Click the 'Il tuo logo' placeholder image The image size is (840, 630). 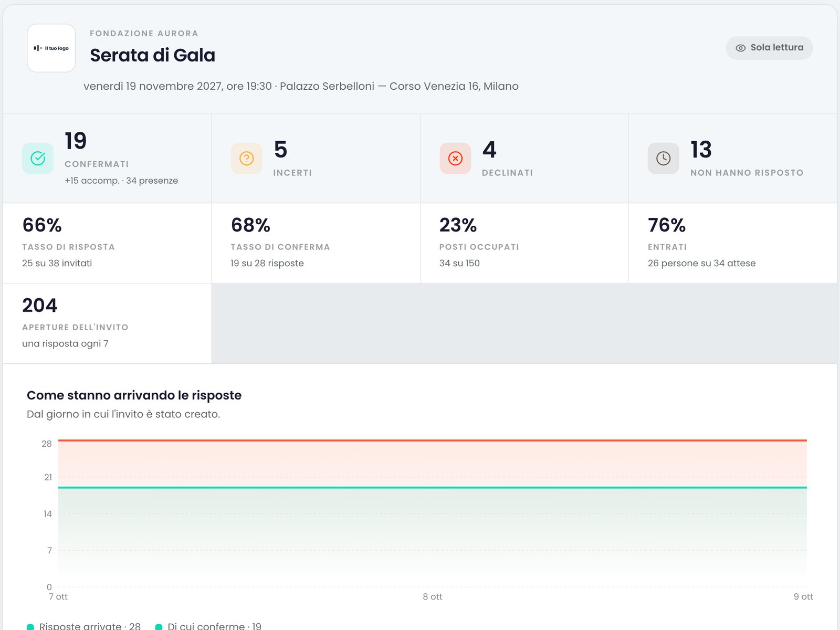pyautogui.click(x=51, y=48)
